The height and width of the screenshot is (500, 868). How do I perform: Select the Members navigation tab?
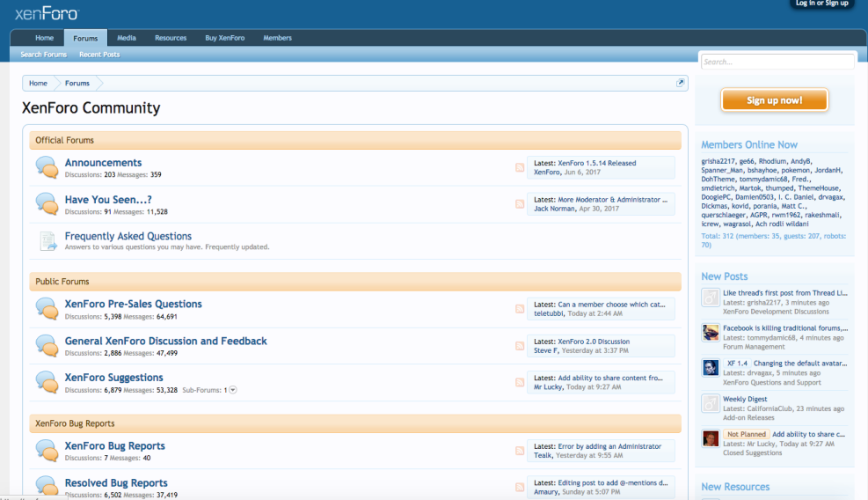pos(277,38)
